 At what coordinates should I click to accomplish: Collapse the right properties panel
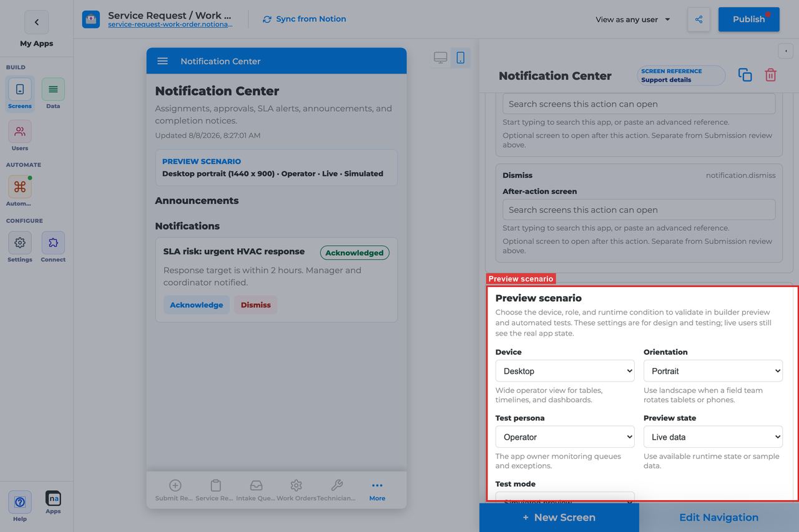(x=785, y=51)
